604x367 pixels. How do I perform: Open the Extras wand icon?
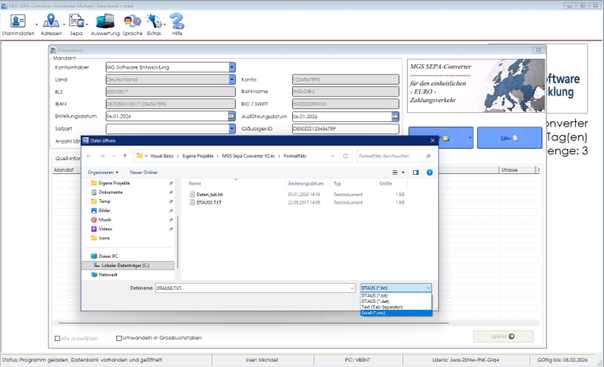(154, 21)
